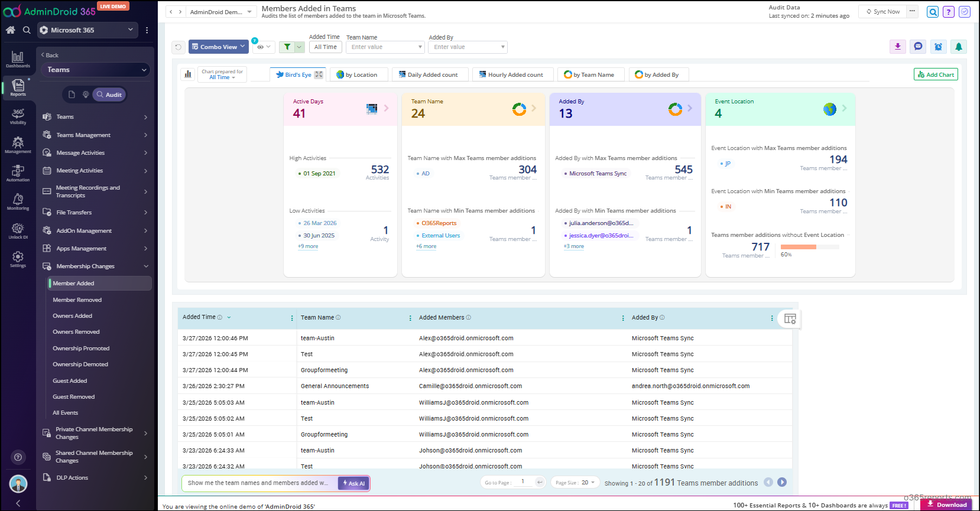980x511 pixels.
Task: Click the Ask AI button
Action: coord(355,483)
